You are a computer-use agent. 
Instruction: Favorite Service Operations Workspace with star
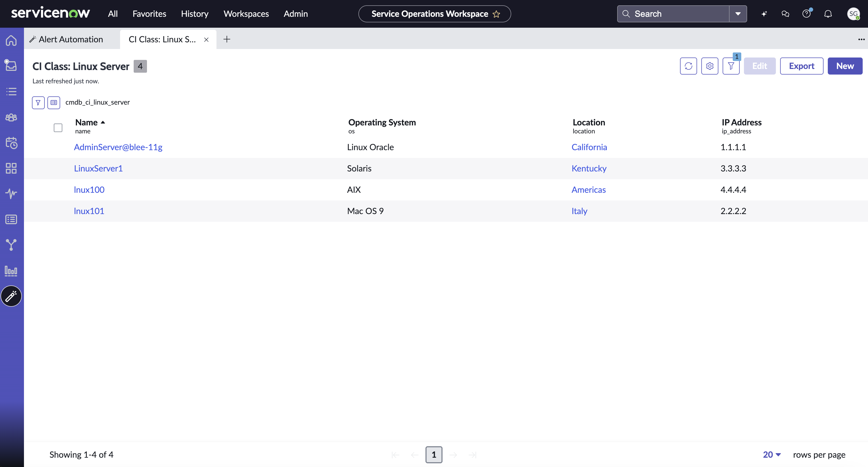pyautogui.click(x=496, y=14)
